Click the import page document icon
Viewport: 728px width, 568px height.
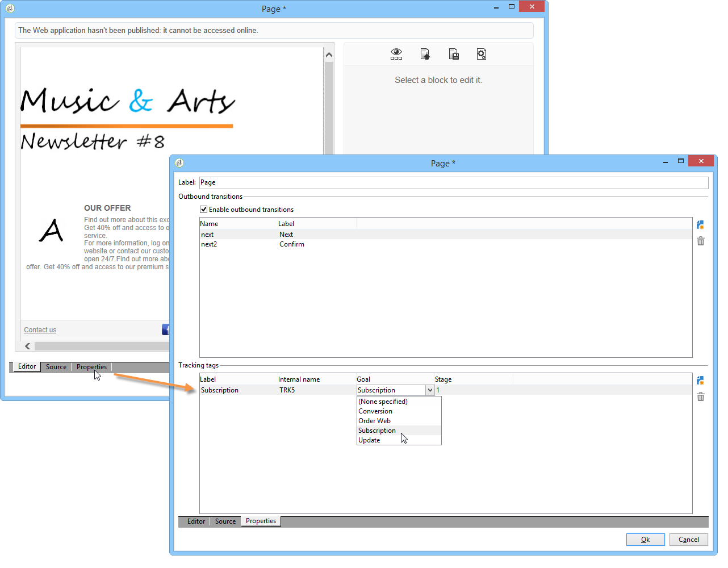(x=425, y=54)
